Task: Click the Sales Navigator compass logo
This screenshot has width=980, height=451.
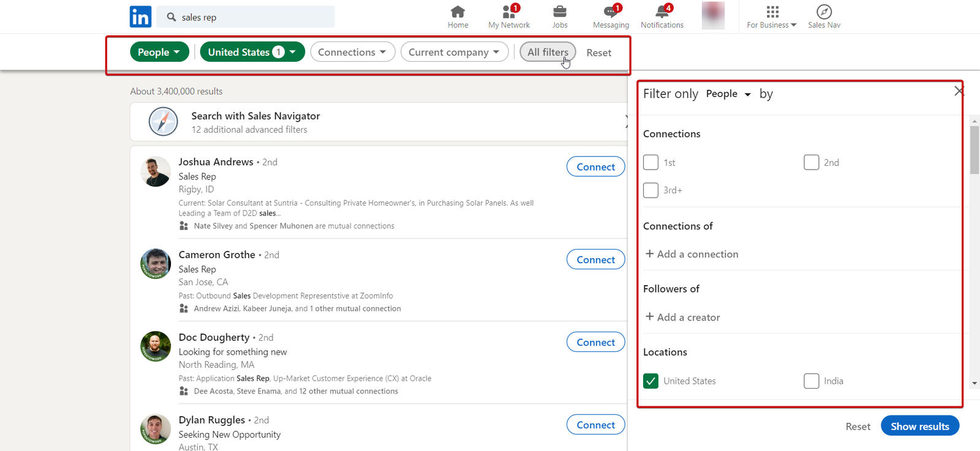Action: point(163,122)
